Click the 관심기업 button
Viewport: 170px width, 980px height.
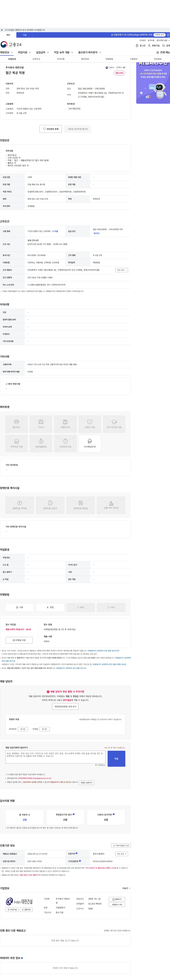[x=12, y=910]
